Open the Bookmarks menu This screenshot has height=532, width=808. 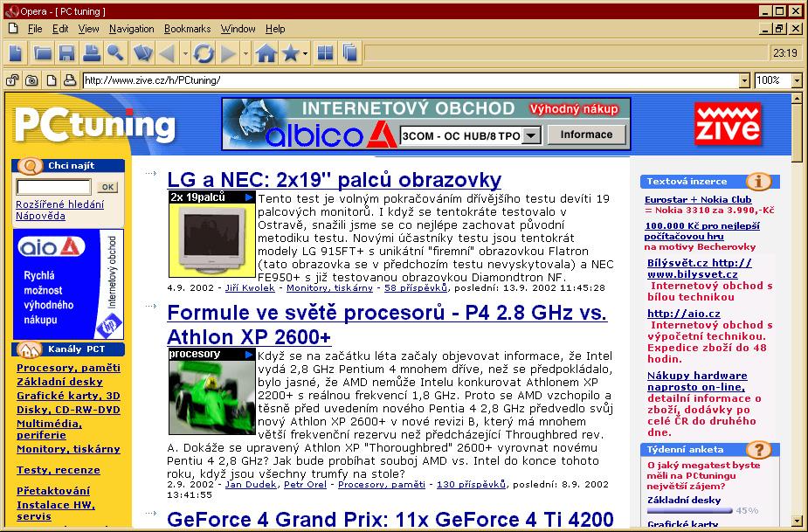(x=188, y=29)
